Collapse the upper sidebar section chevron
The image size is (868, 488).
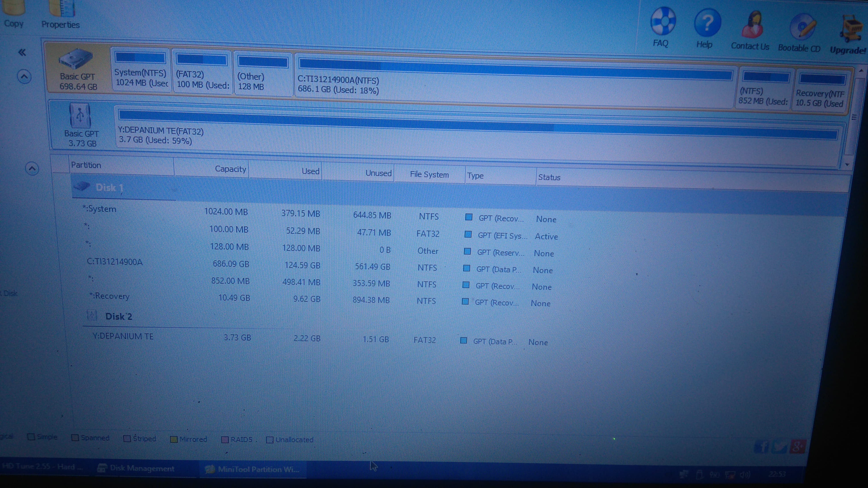point(24,77)
